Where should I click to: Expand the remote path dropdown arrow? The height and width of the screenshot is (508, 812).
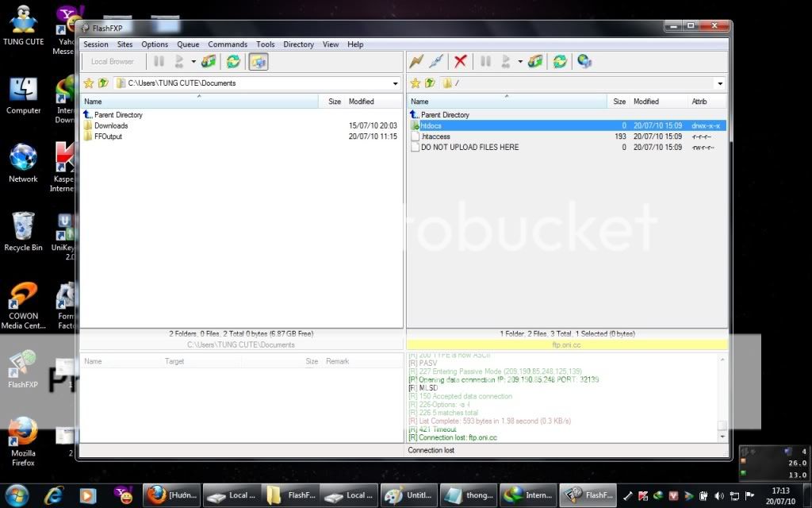coord(720,83)
